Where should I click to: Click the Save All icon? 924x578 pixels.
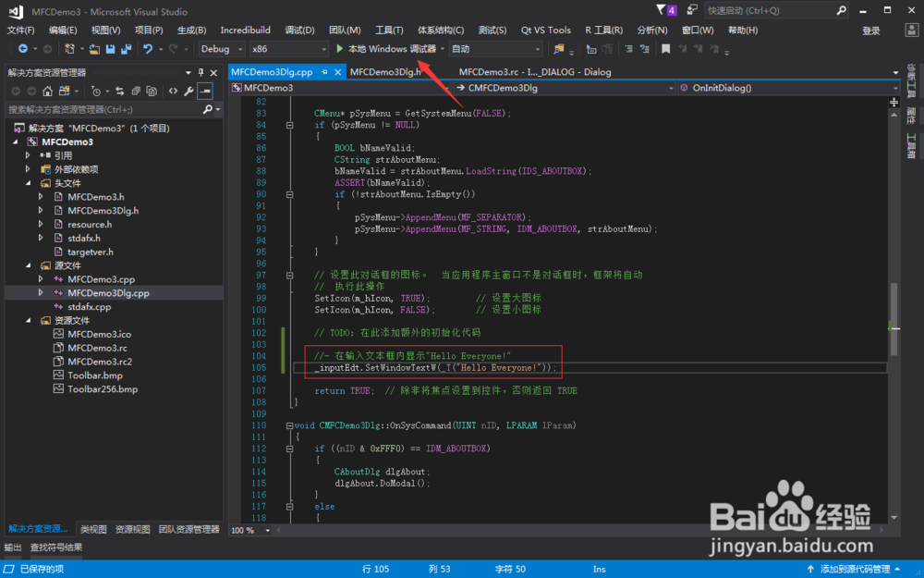[126, 49]
